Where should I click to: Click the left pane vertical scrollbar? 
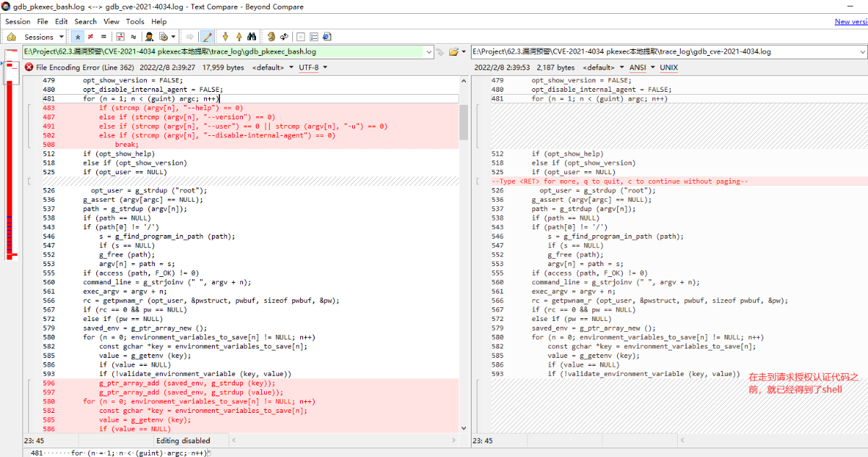click(464, 253)
